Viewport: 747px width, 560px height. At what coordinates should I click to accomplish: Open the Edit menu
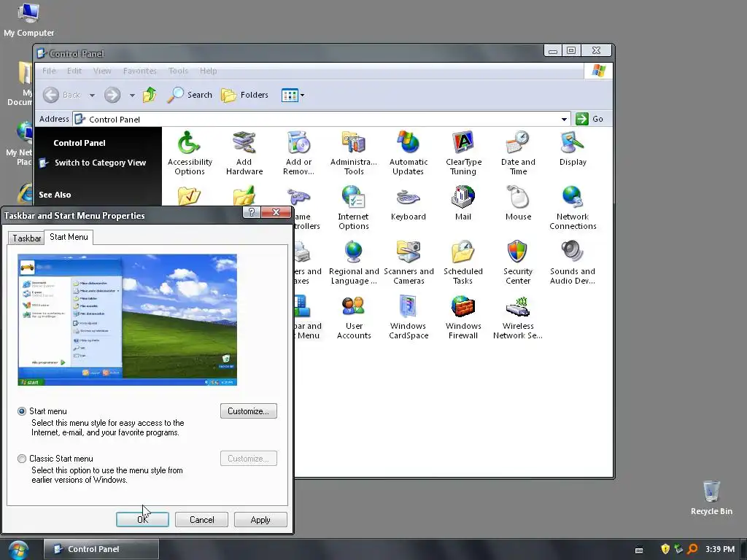coord(74,71)
